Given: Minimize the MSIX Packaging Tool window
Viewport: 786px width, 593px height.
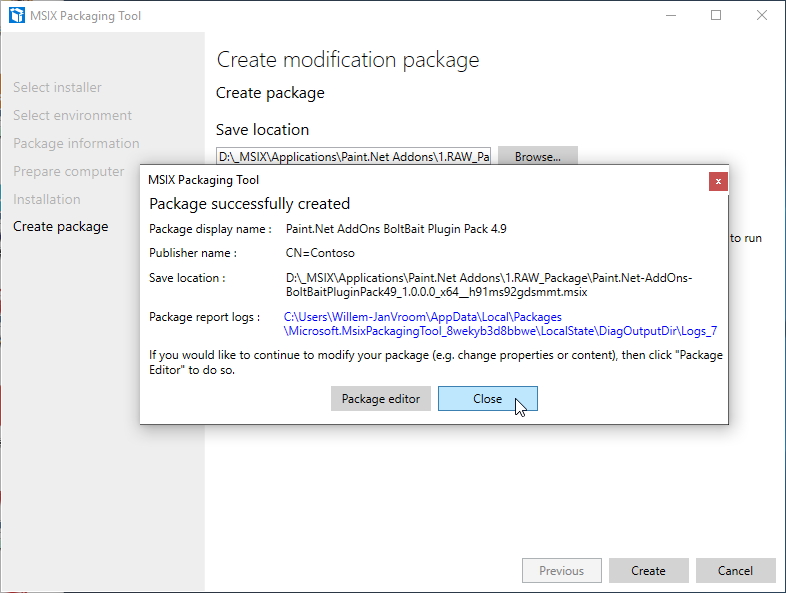Looking at the screenshot, I should click(669, 15).
